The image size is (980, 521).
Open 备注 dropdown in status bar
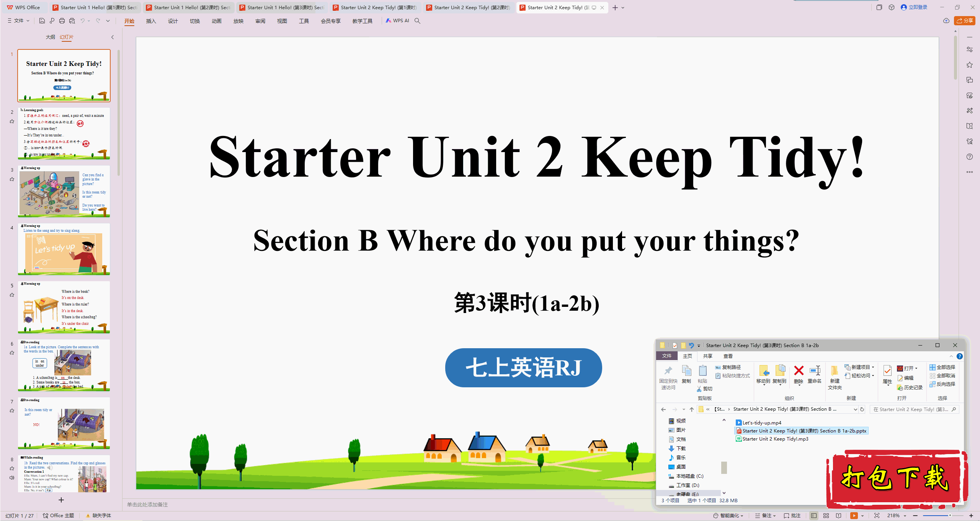766,516
